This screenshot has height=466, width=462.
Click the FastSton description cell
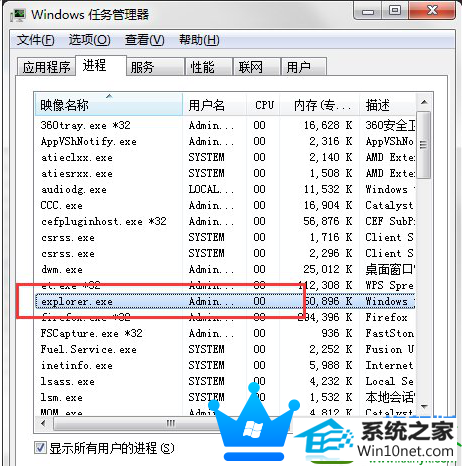389,333
